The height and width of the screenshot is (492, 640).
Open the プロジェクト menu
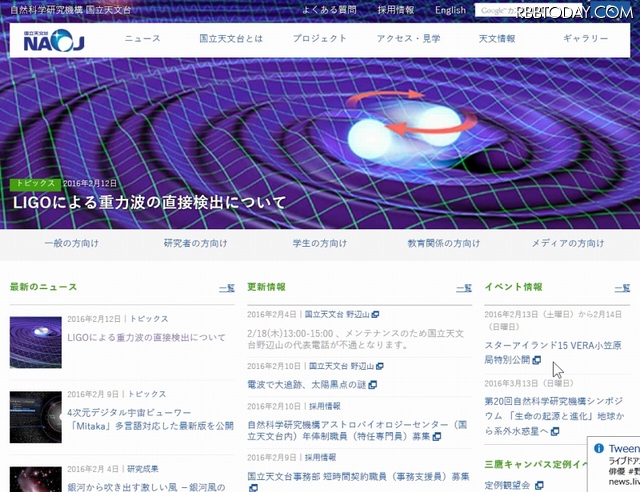tap(320, 39)
